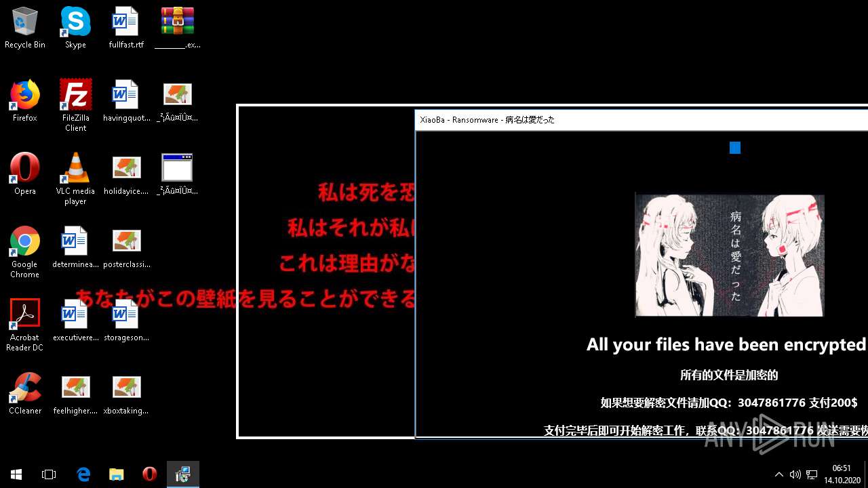Open the Recycle Bin desktop icon
Screen dimensions: 868x488
click(x=25, y=28)
